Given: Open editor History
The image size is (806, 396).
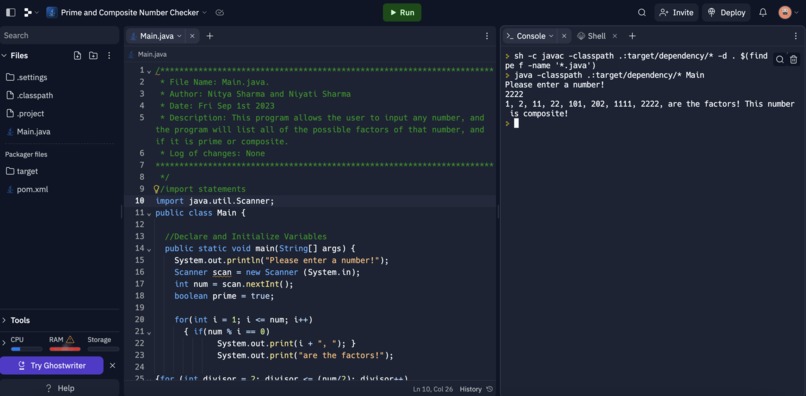Looking at the screenshot, I should [x=477, y=389].
